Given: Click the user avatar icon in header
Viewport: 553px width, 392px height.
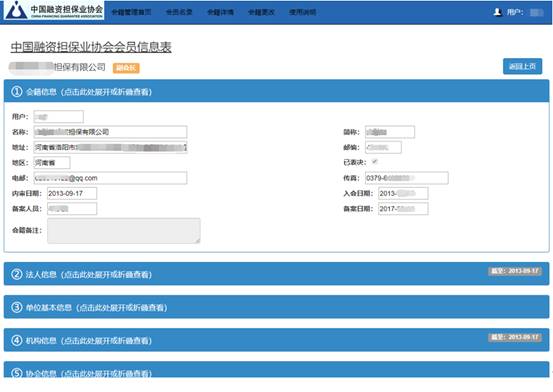Looking at the screenshot, I should tap(497, 12).
